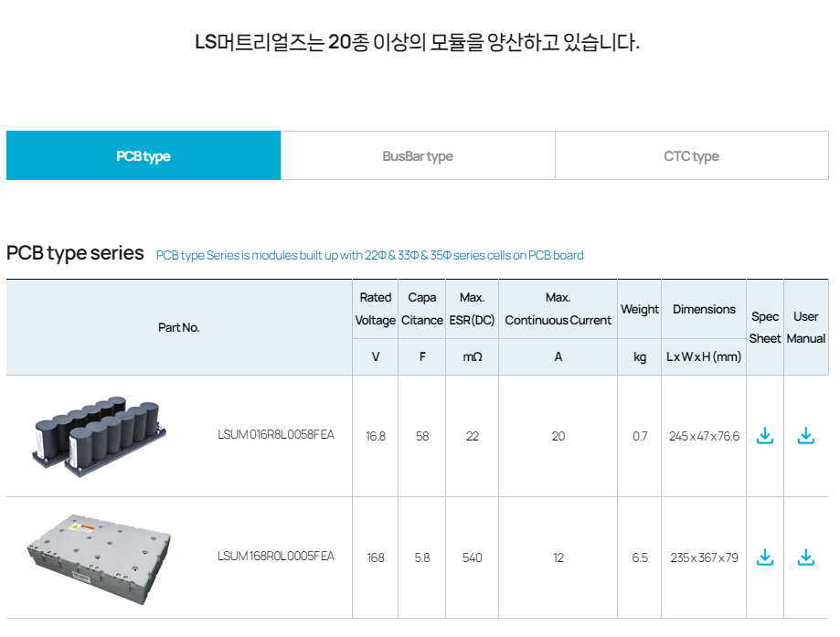The height and width of the screenshot is (637, 840).
Task: Click the 22 ESR value cell
Action: (x=472, y=436)
